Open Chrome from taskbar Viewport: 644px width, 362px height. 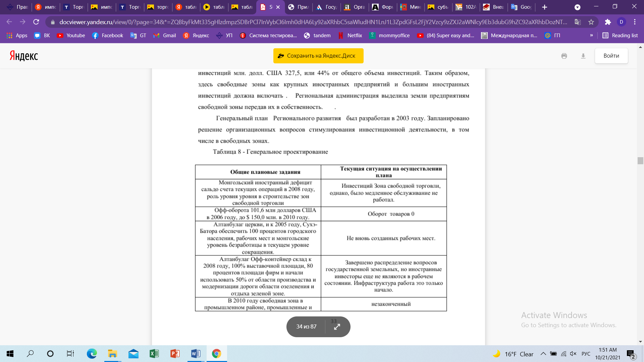coord(216,354)
